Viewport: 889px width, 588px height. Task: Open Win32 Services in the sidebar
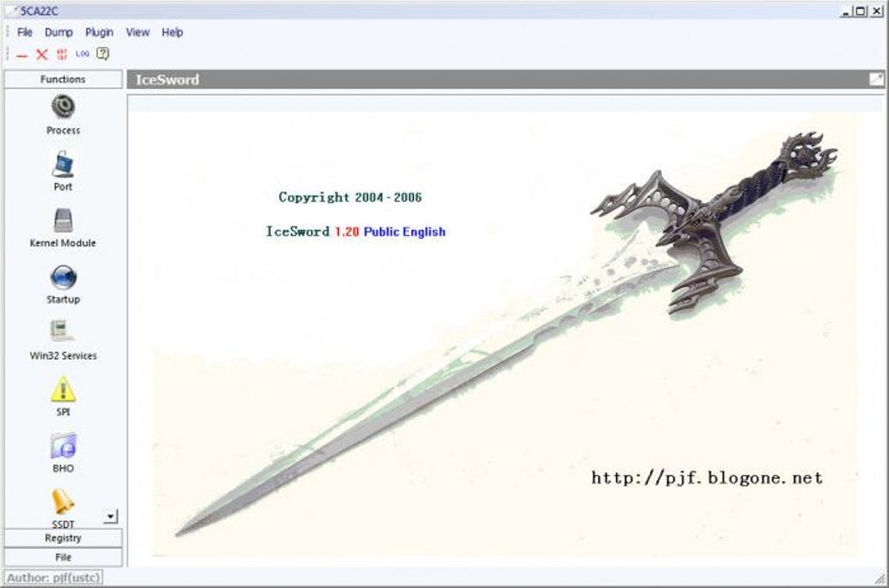coord(63,341)
